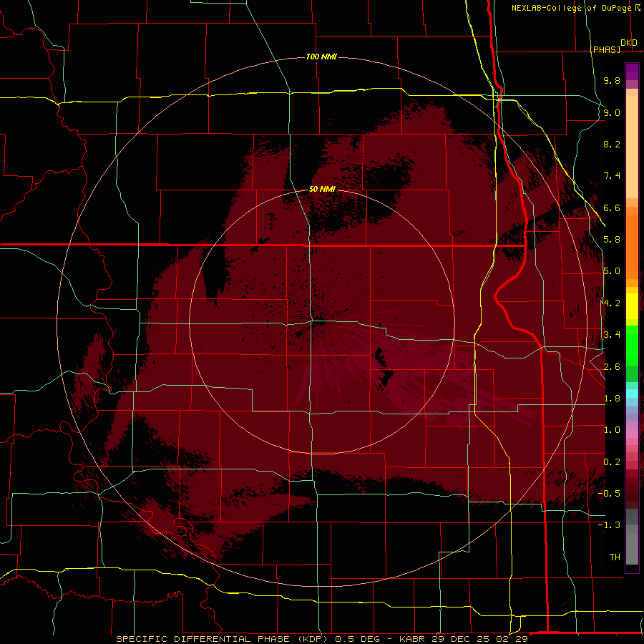Pick the cyan band beside 1.8
Image resolution: width=644 pixels, height=644 pixels.
pyautogui.click(x=632, y=394)
